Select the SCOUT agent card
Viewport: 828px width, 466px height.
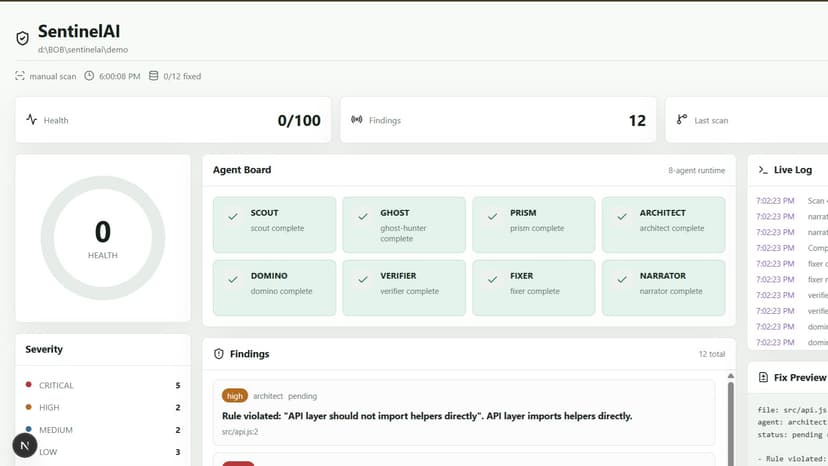(x=274, y=225)
